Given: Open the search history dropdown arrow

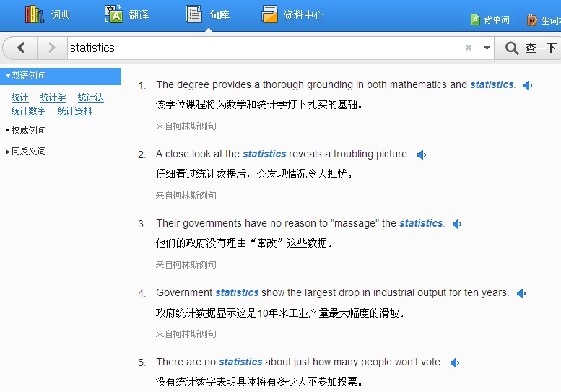Looking at the screenshot, I should pyautogui.click(x=487, y=48).
